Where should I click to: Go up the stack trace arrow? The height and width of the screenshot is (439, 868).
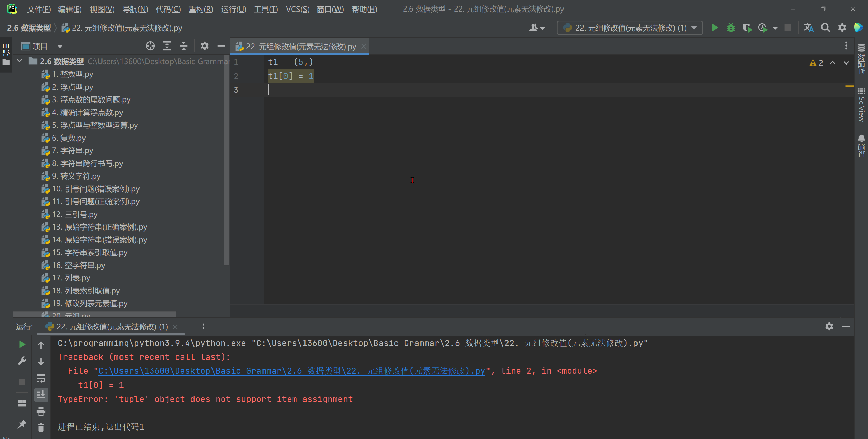(41, 345)
